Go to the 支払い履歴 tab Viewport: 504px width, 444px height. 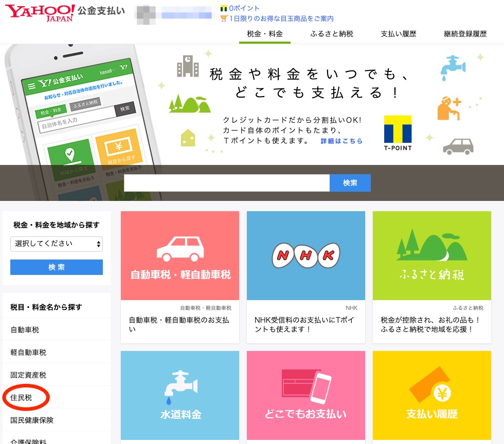coord(399,34)
